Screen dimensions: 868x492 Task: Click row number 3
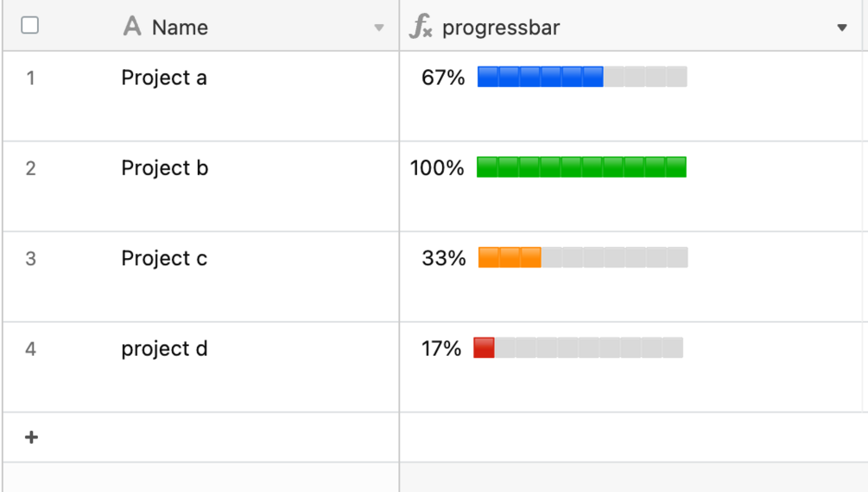tap(31, 259)
